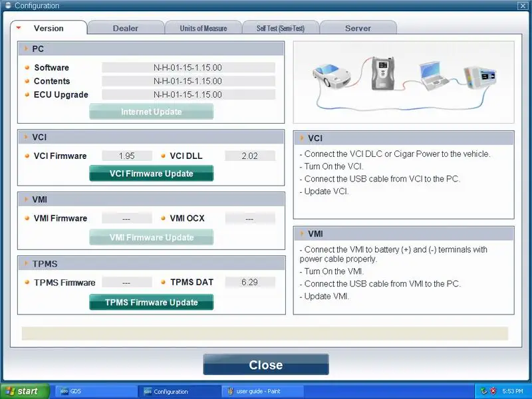This screenshot has height=399, width=532.
Task: Expand the left VCI section header arrow
Action: click(26, 137)
